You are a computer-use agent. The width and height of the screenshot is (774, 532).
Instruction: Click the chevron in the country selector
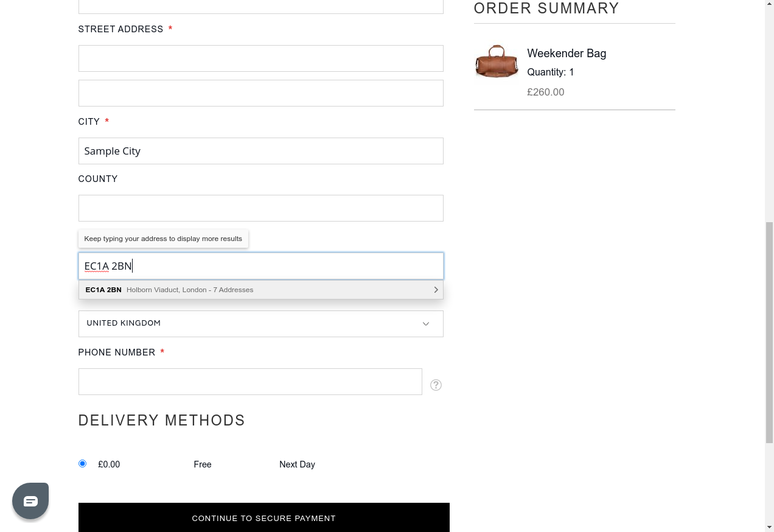click(426, 324)
